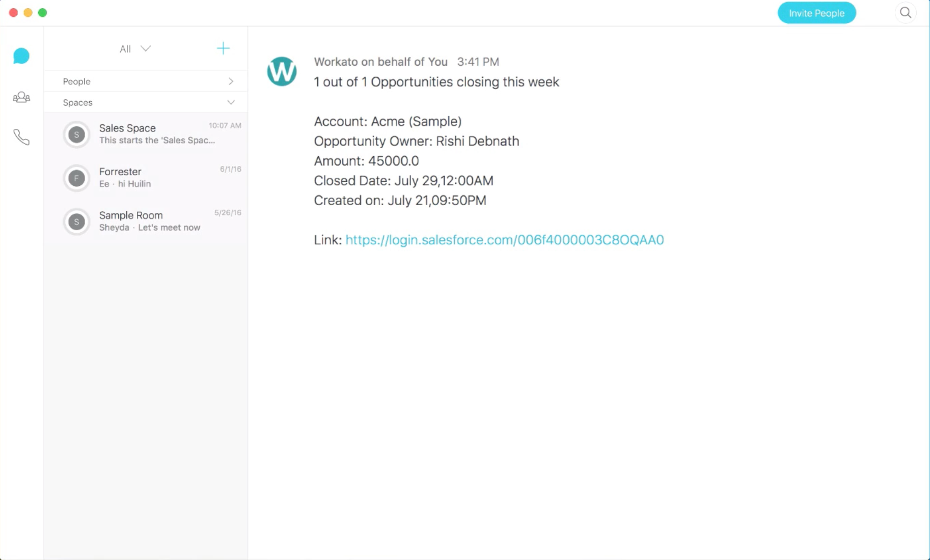Image resolution: width=930 pixels, height=560 pixels.
Task: Open the Teams people icon in sidebar
Action: click(21, 97)
